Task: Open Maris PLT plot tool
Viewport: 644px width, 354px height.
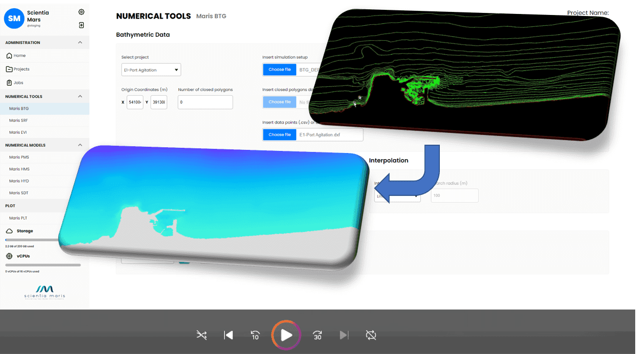Action: [x=18, y=218]
